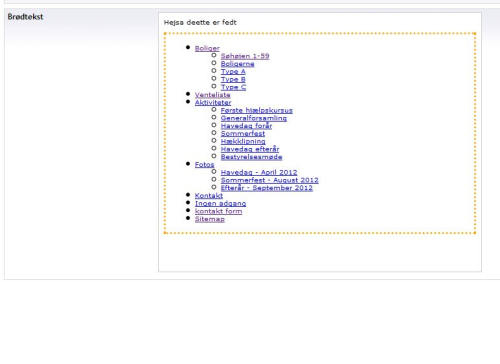Open the Fotos link

pyautogui.click(x=204, y=164)
